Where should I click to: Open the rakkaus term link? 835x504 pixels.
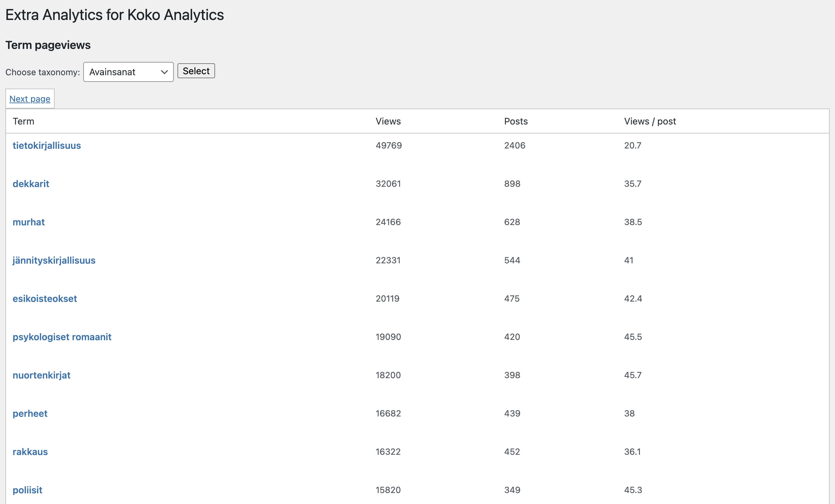pyautogui.click(x=30, y=452)
